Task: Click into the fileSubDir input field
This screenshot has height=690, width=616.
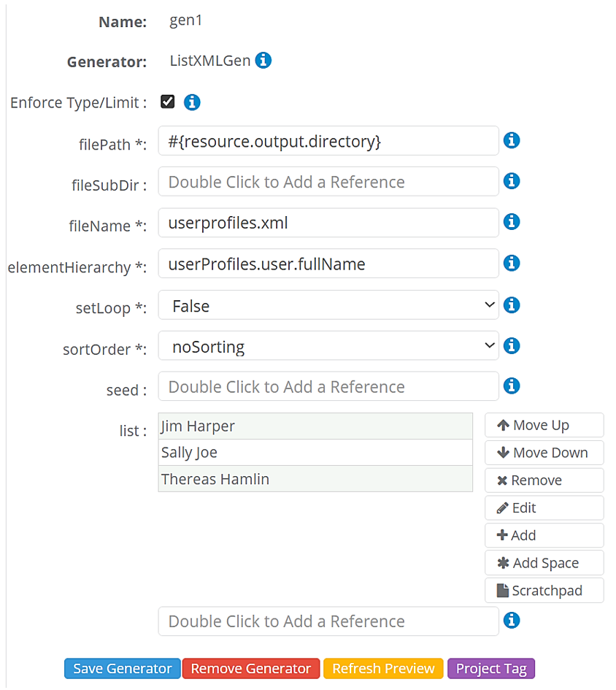Action: tap(328, 181)
